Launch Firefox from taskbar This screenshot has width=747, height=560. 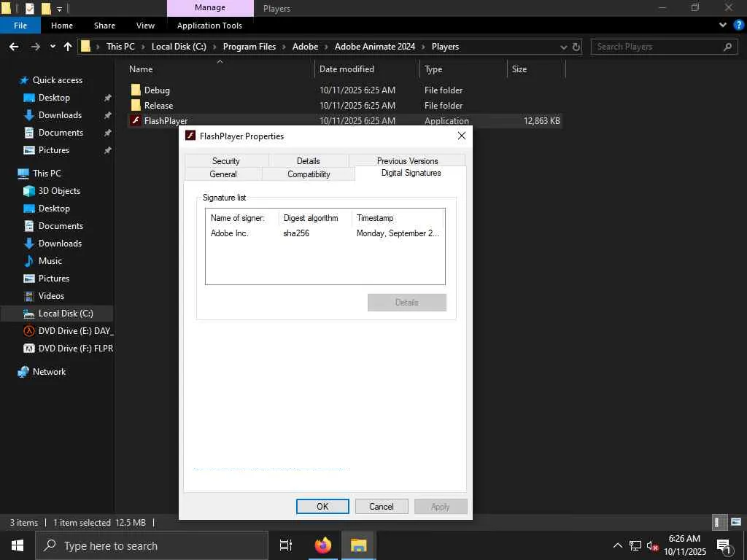[323, 545]
